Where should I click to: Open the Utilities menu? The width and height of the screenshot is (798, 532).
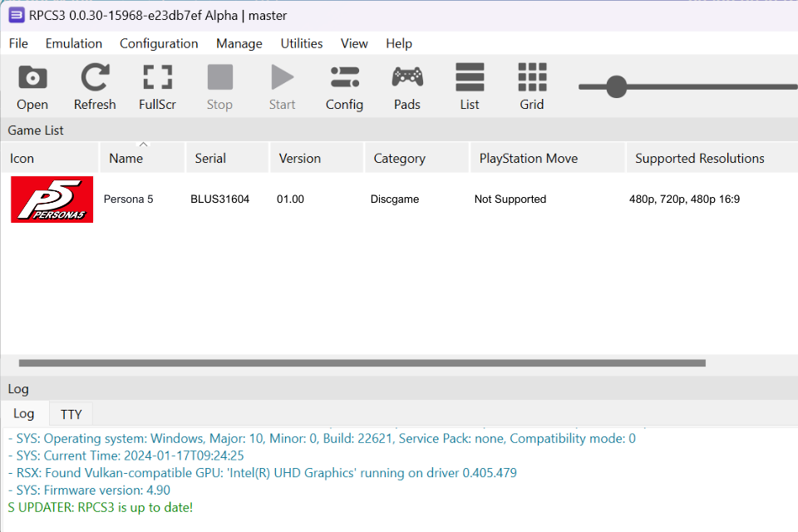[302, 44]
